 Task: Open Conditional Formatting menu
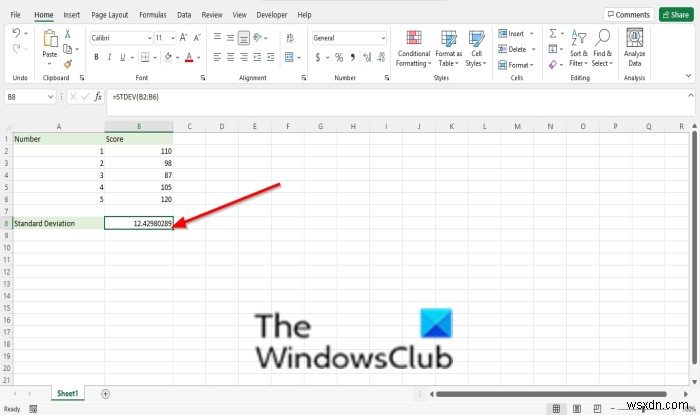pyautogui.click(x=414, y=49)
